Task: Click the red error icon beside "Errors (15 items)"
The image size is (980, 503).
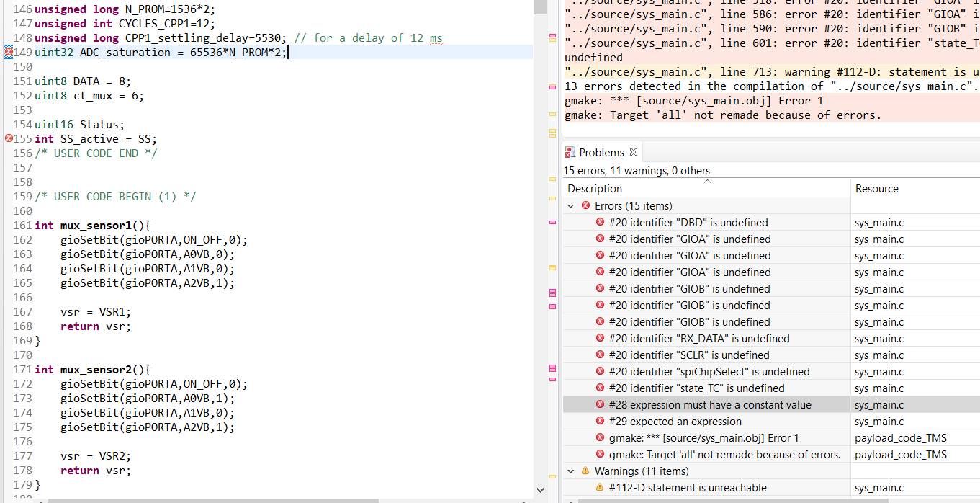Action: (x=585, y=205)
